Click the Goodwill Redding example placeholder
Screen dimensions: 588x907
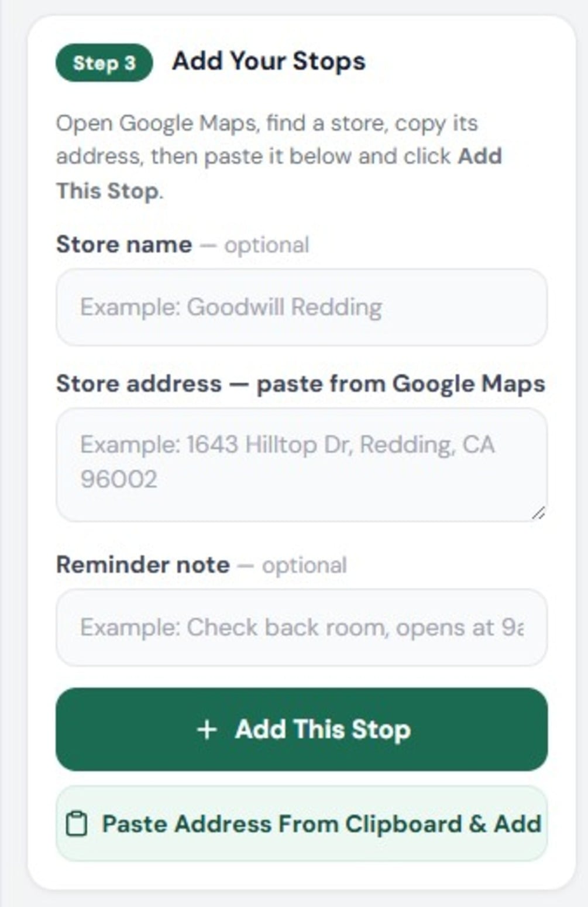click(x=231, y=307)
